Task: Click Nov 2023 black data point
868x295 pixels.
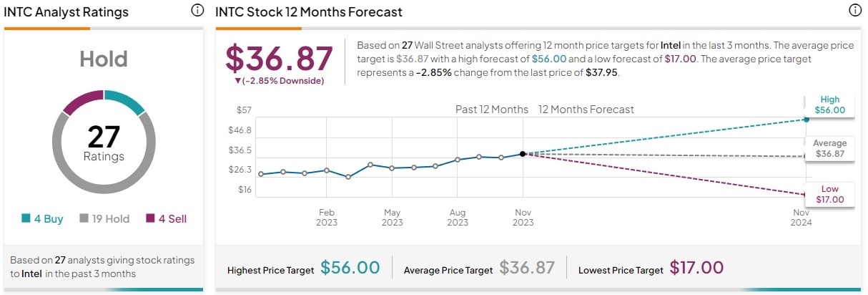Action: point(523,154)
